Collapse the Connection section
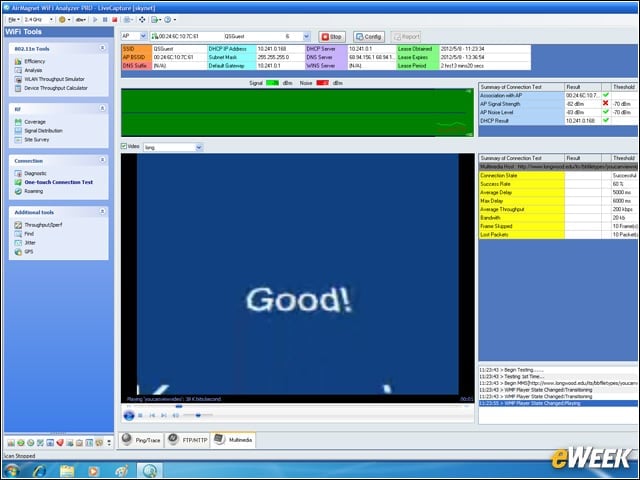This screenshot has height=480, width=640. coord(102,160)
